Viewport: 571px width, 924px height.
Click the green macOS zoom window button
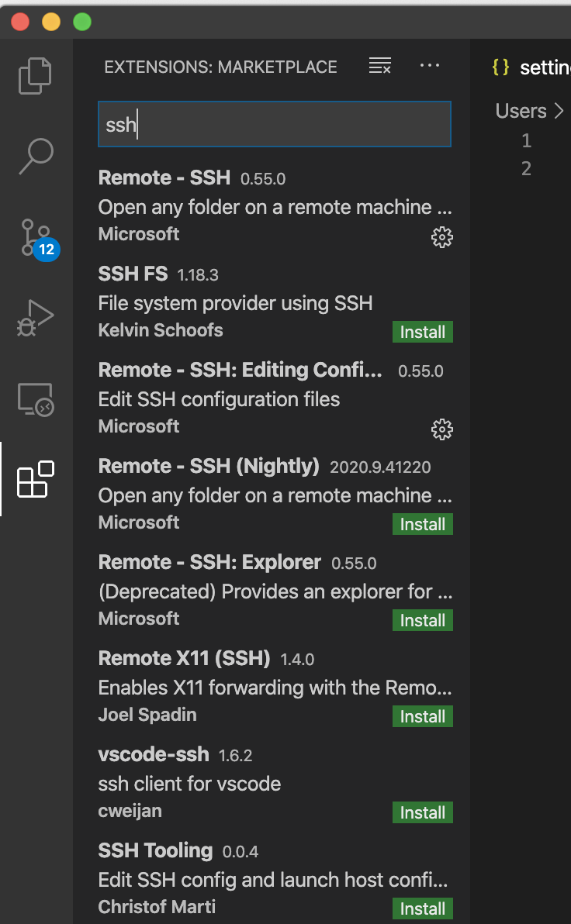(81, 22)
